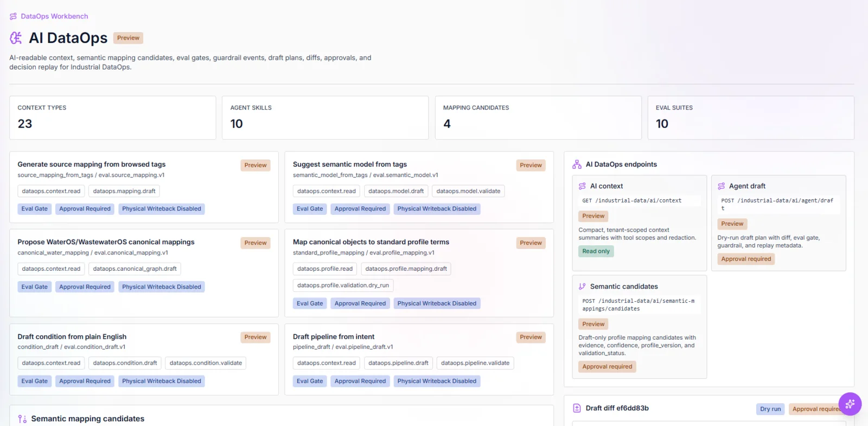
Task: Click the dataops.canonical_graph.draft scope chip
Action: coord(135,269)
